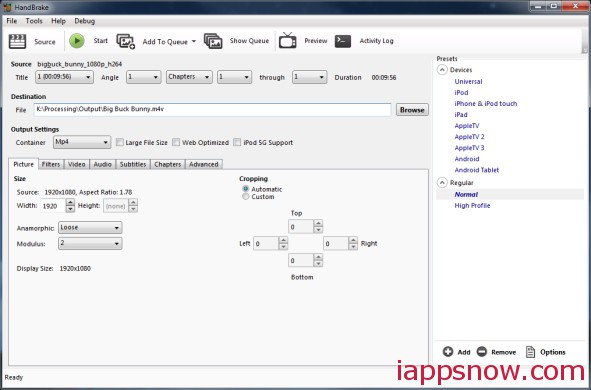Click the Top crop spinner arrows
591x390 pixels.
point(318,226)
